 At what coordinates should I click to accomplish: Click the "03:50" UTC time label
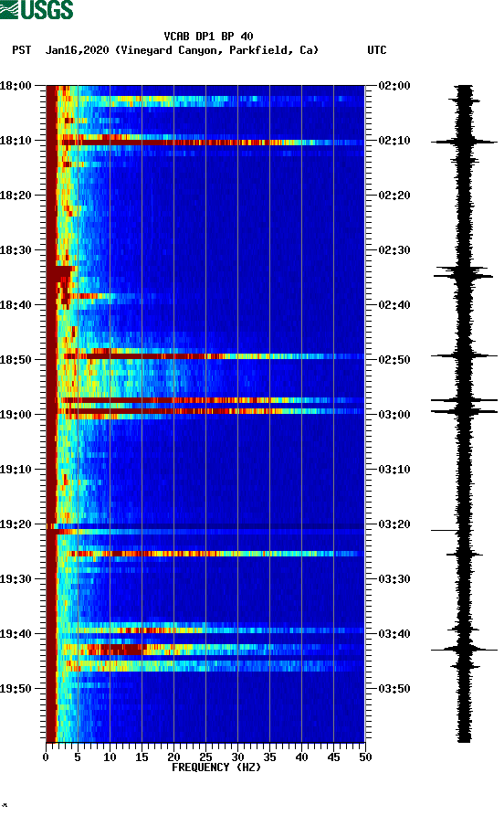point(394,689)
